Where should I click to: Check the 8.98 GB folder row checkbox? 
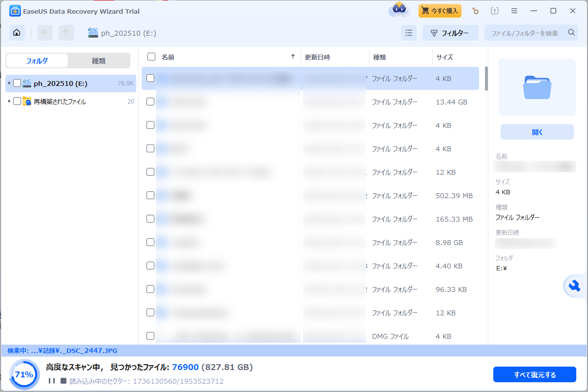click(150, 242)
